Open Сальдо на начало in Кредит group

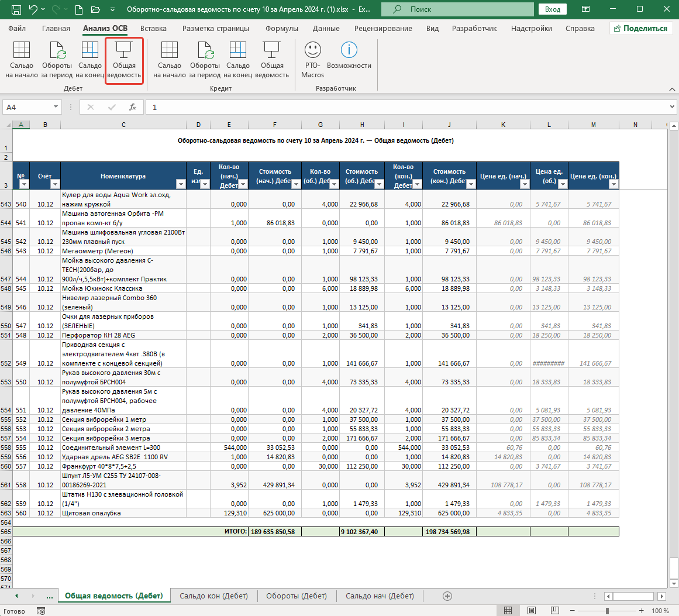point(170,61)
